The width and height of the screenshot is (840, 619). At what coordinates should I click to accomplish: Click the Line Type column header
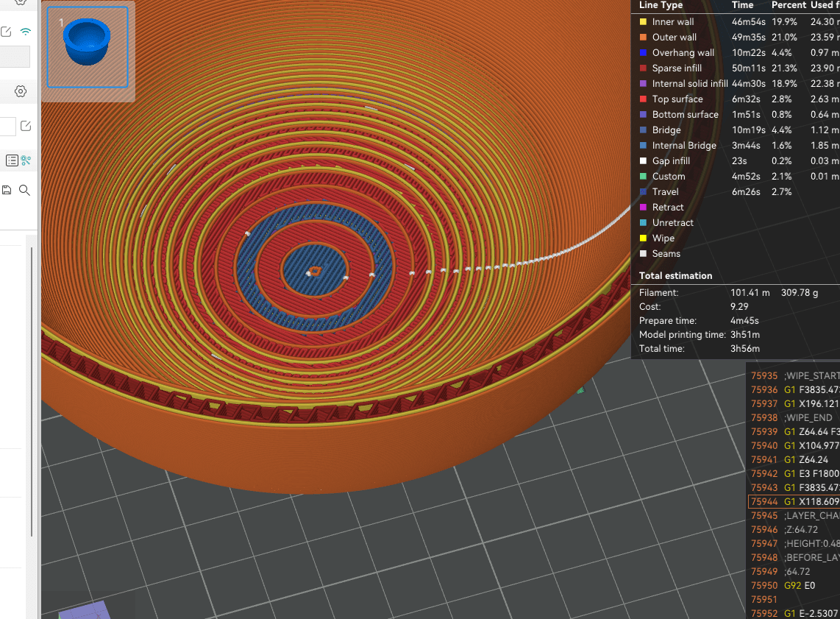(661, 5)
